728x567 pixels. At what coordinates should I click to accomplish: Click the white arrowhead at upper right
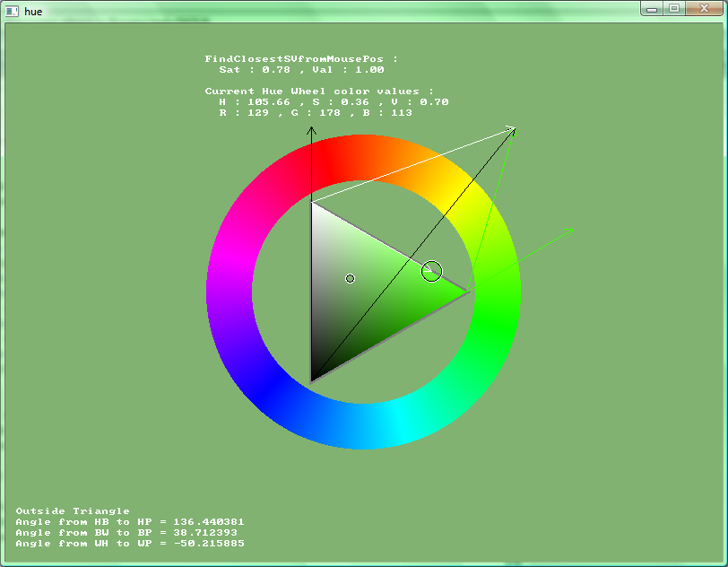pyautogui.click(x=511, y=129)
